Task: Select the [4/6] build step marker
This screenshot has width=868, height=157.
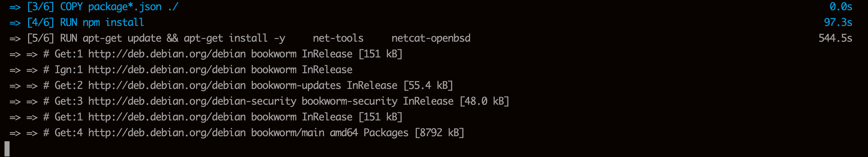Action: coord(40,23)
